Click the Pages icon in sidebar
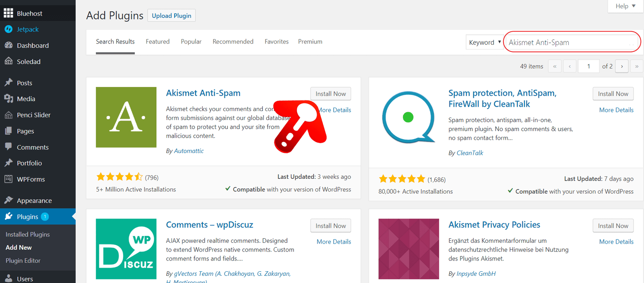Viewport: 644px width, 283px height. 8,131
